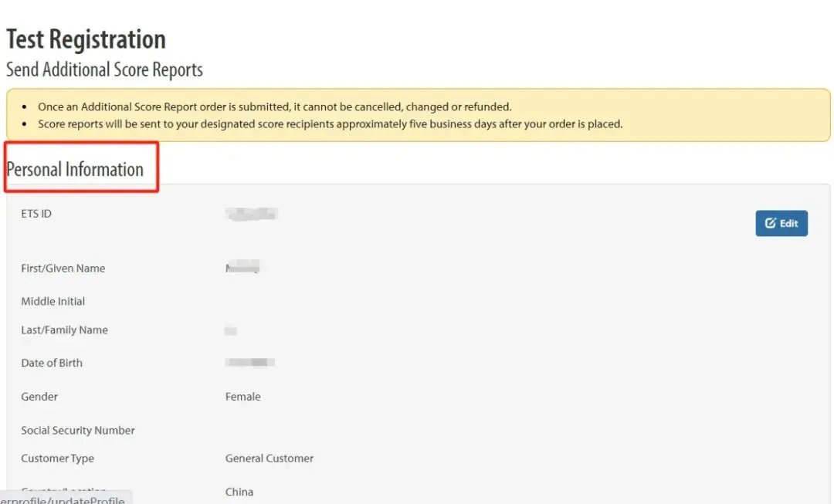Select the ETS ID label
Viewport: 834px width, 504px height.
[36, 214]
